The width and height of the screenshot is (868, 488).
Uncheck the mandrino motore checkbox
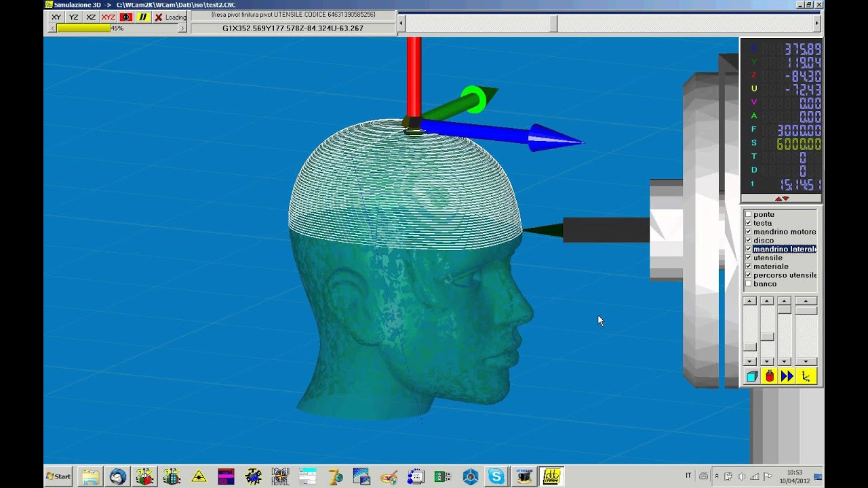(749, 232)
